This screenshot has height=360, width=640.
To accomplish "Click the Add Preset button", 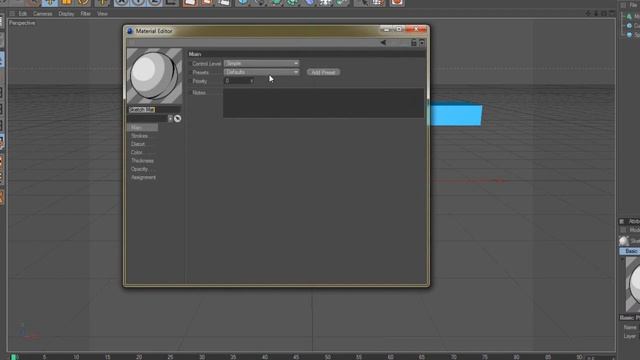I will [x=323, y=72].
